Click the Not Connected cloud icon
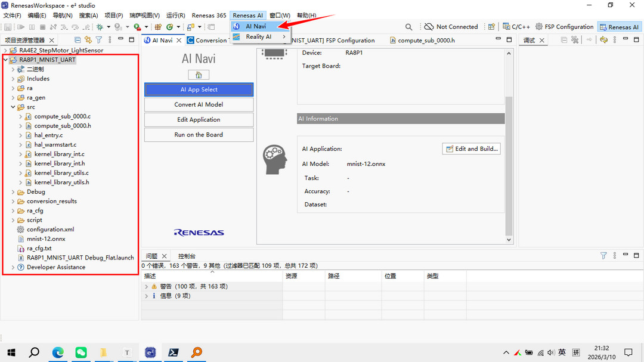 (x=429, y=27)
